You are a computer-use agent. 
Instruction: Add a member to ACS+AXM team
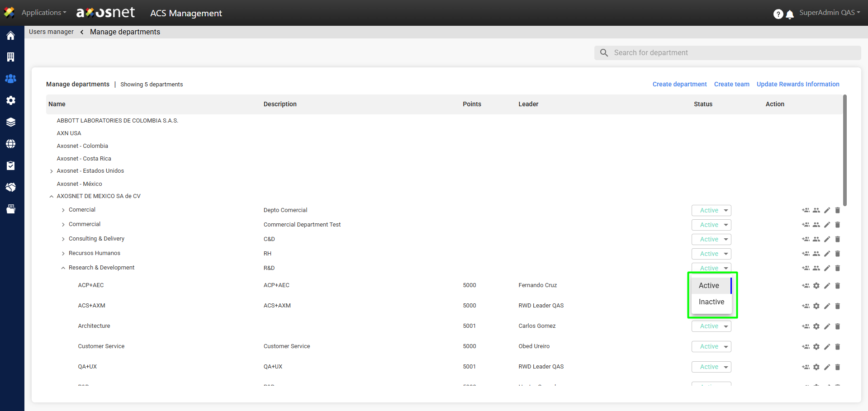(x=806, y=306)
